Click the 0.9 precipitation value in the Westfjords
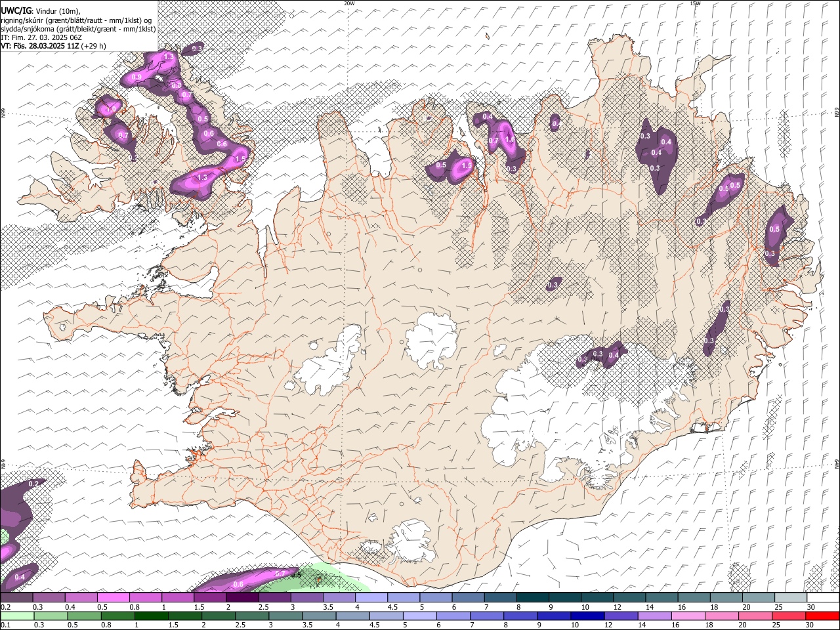Image resolution: width=840 pixels, height=630 pixels. 136,77
